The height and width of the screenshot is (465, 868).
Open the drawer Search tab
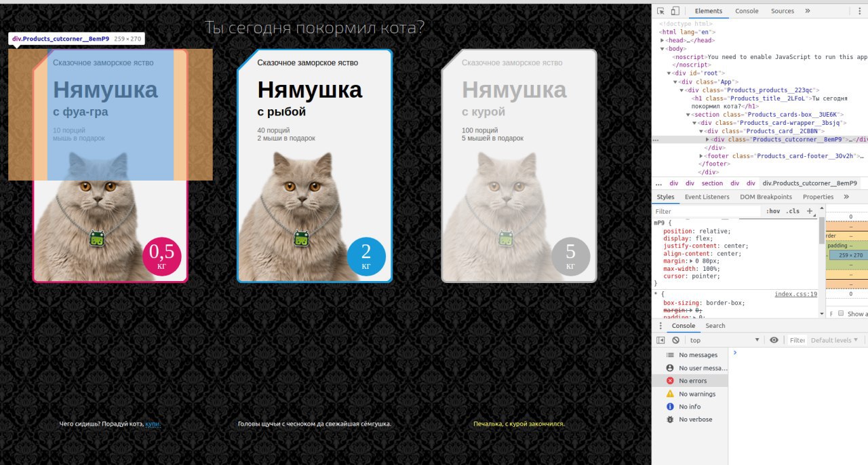(x=715, y=326)
